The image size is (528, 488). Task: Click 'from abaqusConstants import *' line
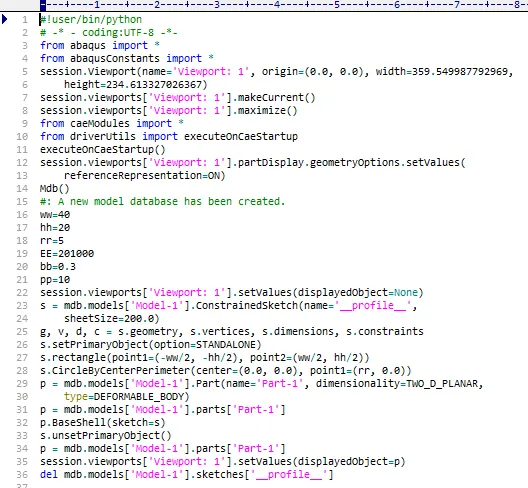(x=127, y=59)
